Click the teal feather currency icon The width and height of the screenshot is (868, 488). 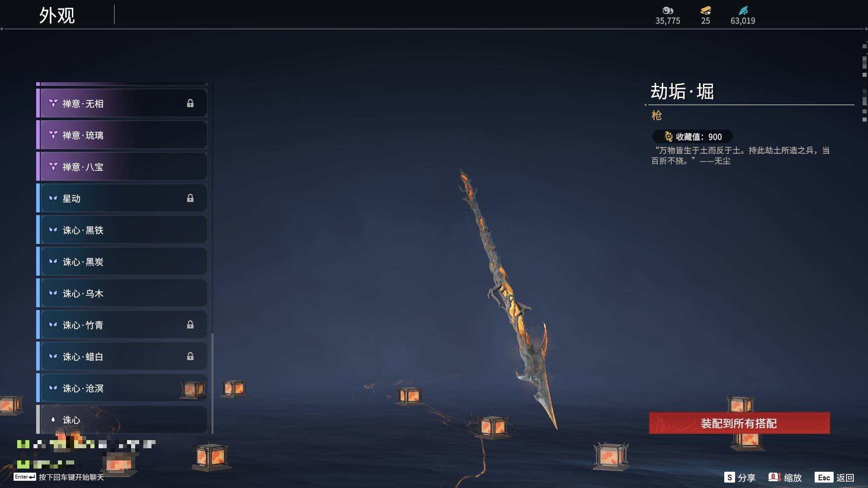[743, 10]
